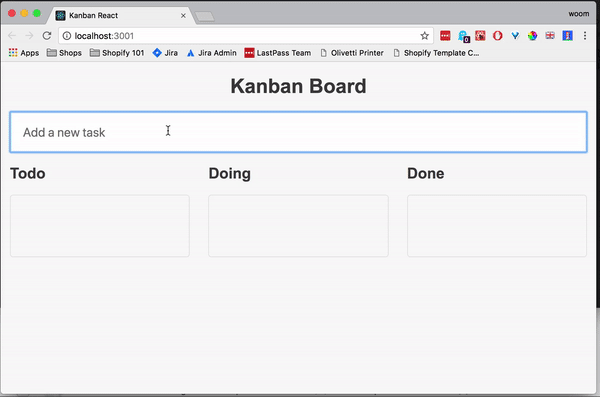Image resolution: width=600 pixels, height=397 pixels.
Task: Open the Chrome three-dot menu
Action: coord(585,36)
